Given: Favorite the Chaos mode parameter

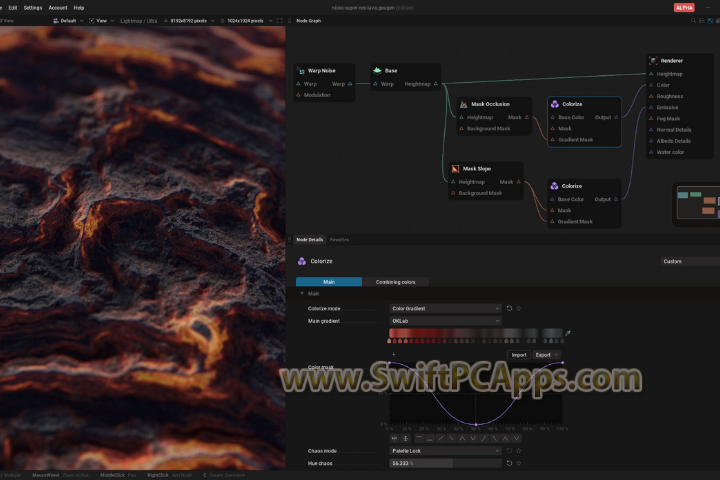Looking at the screenshot, I should (x=519, y=451).
